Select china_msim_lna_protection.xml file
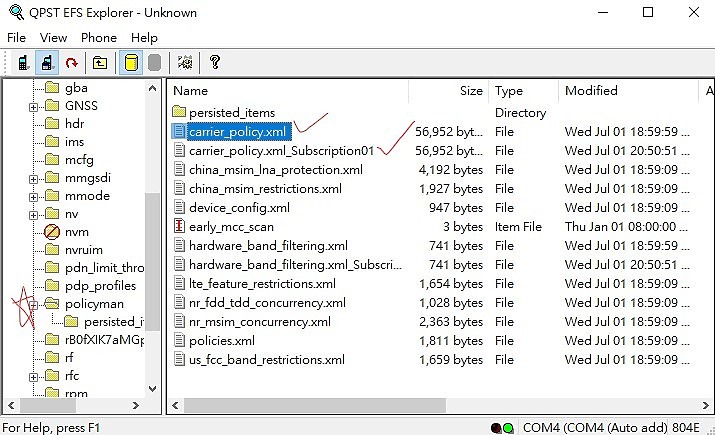This screenshot has height=435, width=715. click(x=275, y=170)
